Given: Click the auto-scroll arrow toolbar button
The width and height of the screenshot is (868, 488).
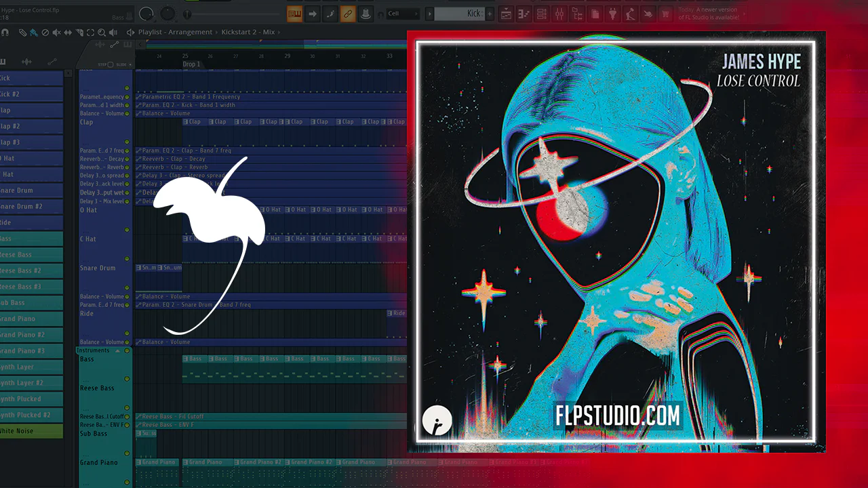Looking at the screenshot, I should click(313, 14).
